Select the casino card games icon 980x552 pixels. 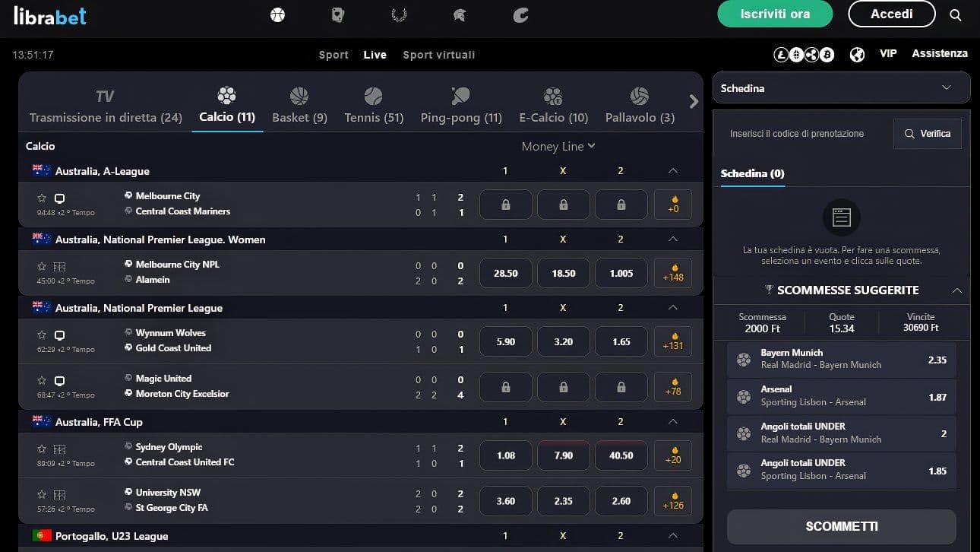pyautogui.click(x=337, y=14)
